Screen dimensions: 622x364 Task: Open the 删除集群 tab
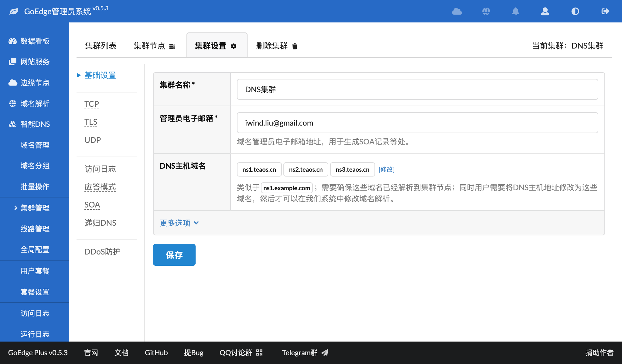point(277,46)
